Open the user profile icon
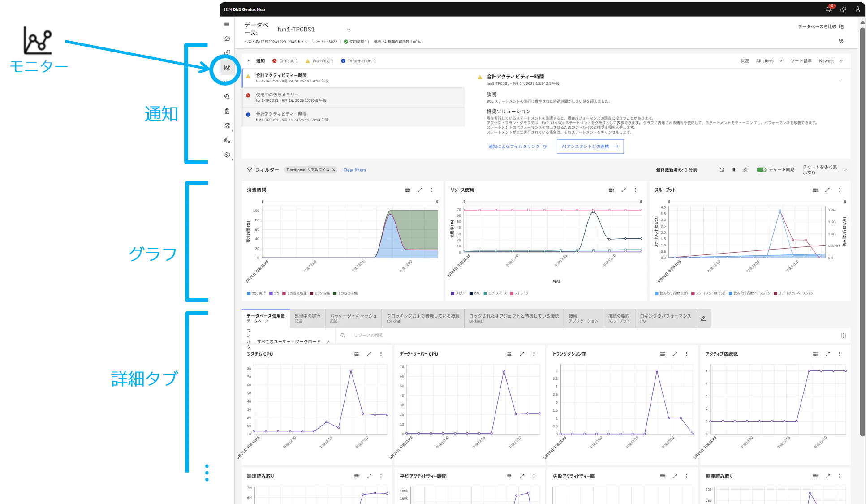This screenshot has width=866, height=504. click(x=857, y=9)
